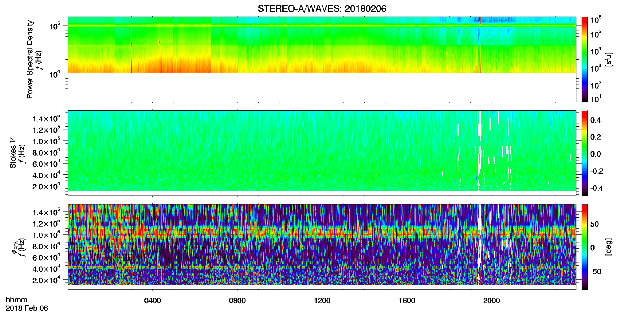Viewport: 644px width, 332px height.
Task: Click the top panel color bar
Action: (x=585, y=59)
